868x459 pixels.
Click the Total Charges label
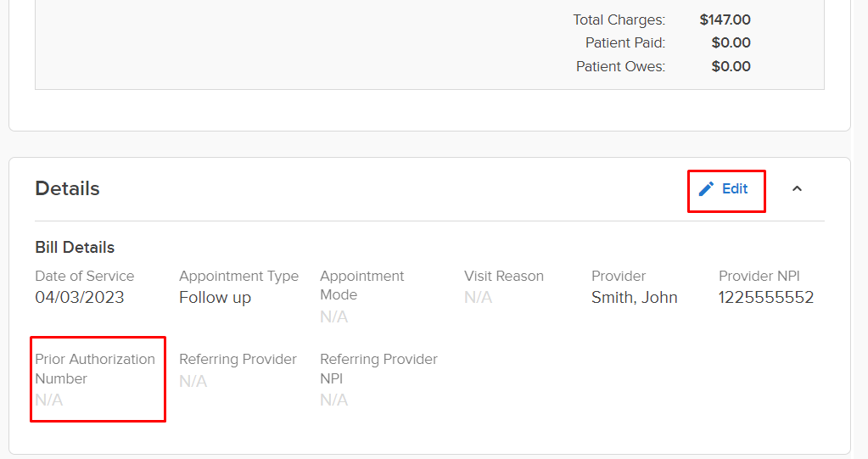click(619, 20)
